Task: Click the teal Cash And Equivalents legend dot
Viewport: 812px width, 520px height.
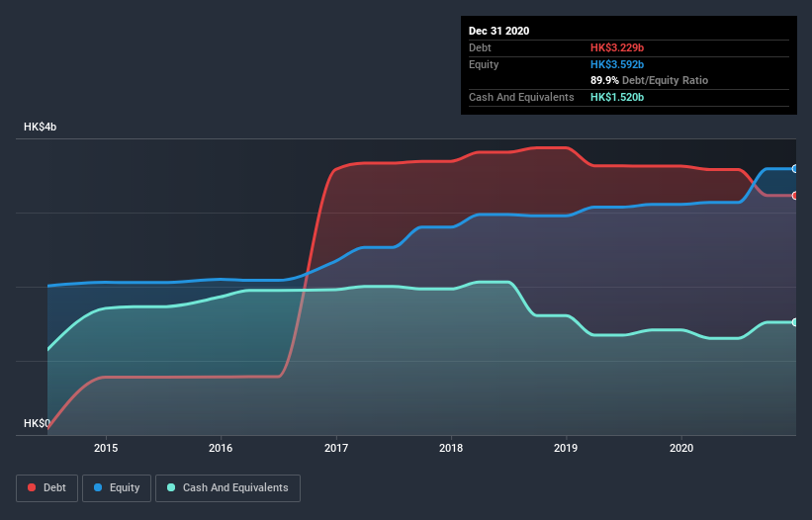Action: pyautogui.click(x=171, y=487)
